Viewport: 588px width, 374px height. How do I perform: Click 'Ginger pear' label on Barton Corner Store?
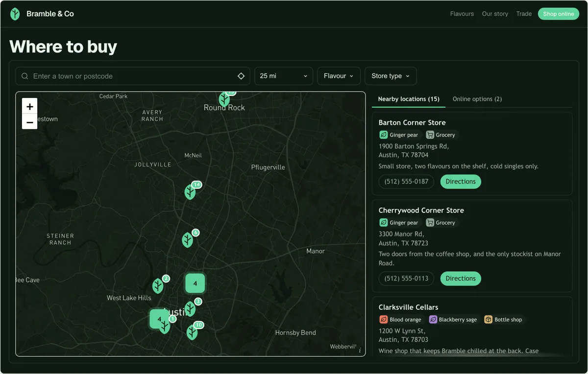[x=404, y=135]
